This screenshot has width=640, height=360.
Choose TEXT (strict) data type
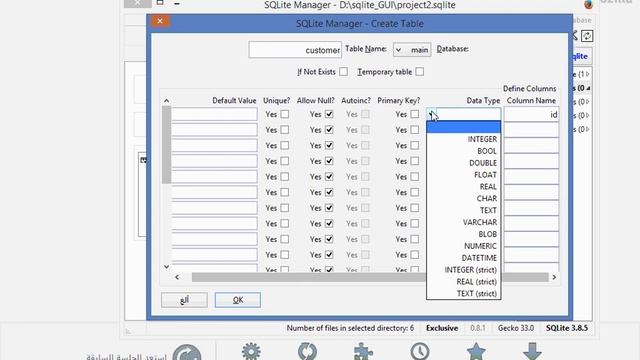pos(464,293)
